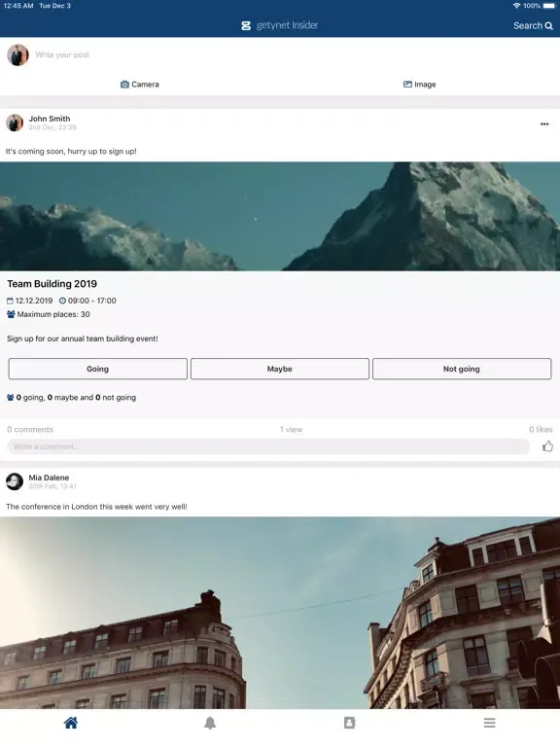Click the 2nd Dec, 23:29 timestamp

52,127
